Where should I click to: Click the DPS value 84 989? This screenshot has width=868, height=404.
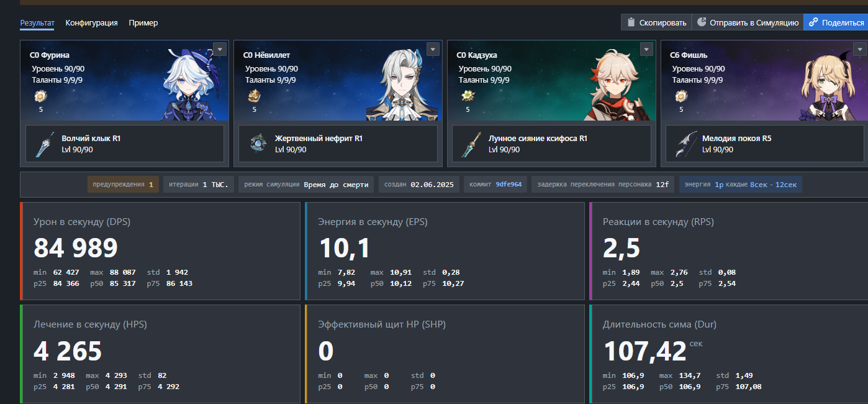pos(76,248)
